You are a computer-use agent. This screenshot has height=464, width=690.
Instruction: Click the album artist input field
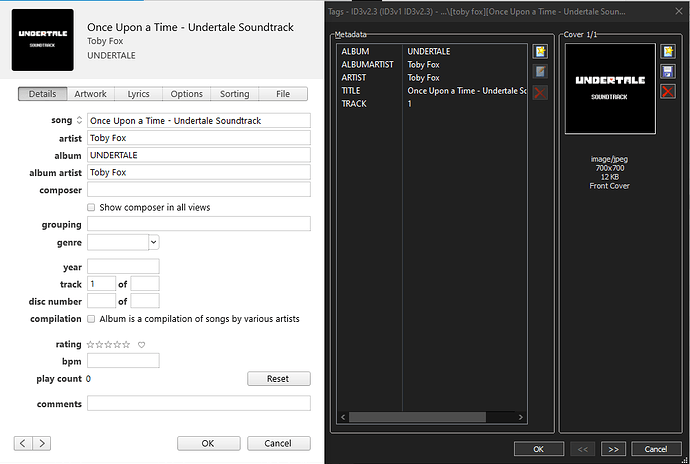198,172
